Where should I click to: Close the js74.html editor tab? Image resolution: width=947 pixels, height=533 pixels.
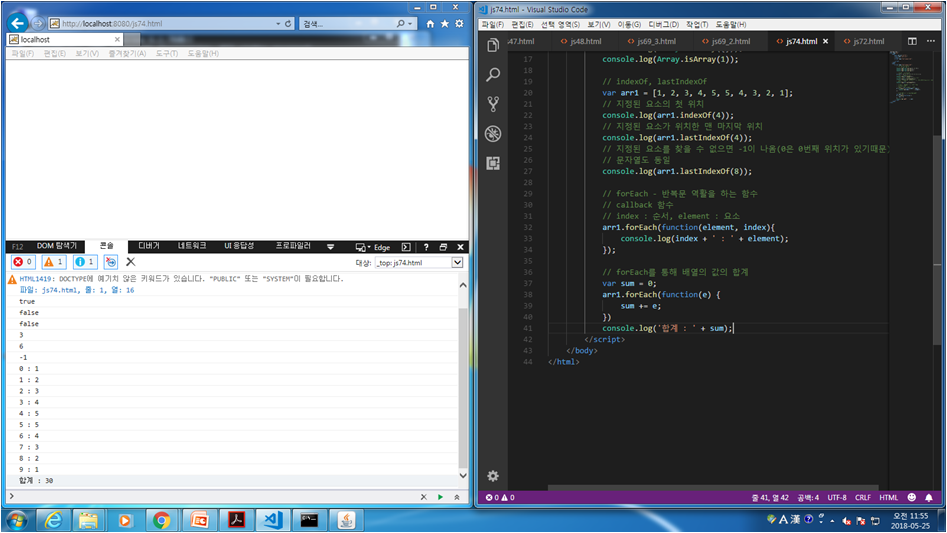click(825, 41)
